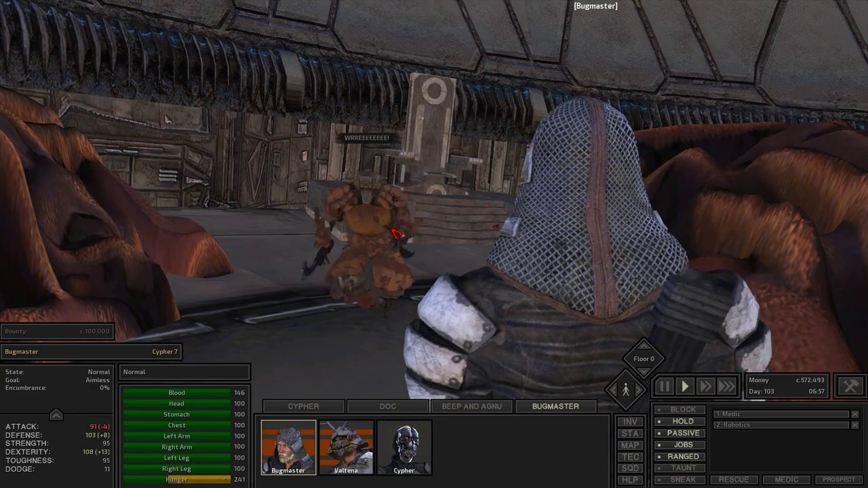Click the Right Leg health bar
This screenshot has width=868, height=488.
pyautogui.click(x=176, y=468)
